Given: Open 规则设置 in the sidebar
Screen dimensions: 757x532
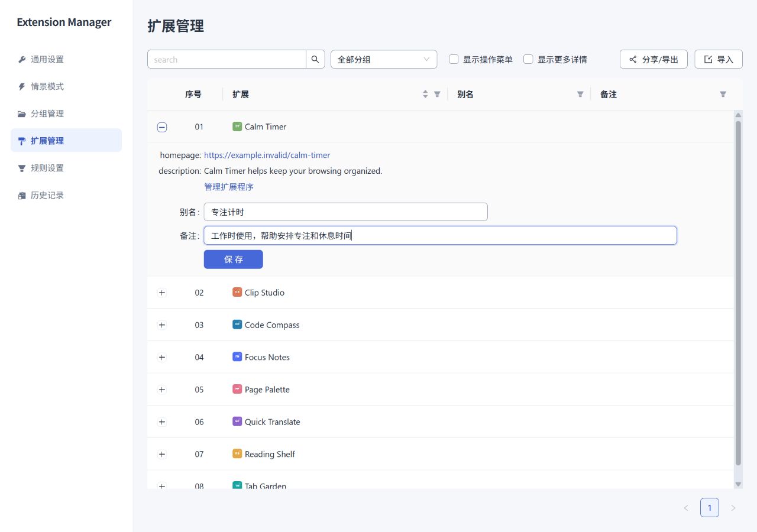Looking at the screenshot, I should [66, 168].
